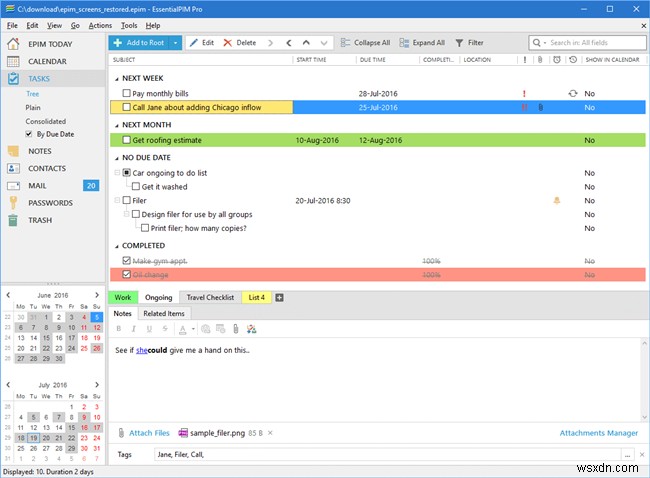Viewport: 650px width, 478px height.
Task: Uncheck the Make gym appt. checkbox
Action: pos(126,260)
